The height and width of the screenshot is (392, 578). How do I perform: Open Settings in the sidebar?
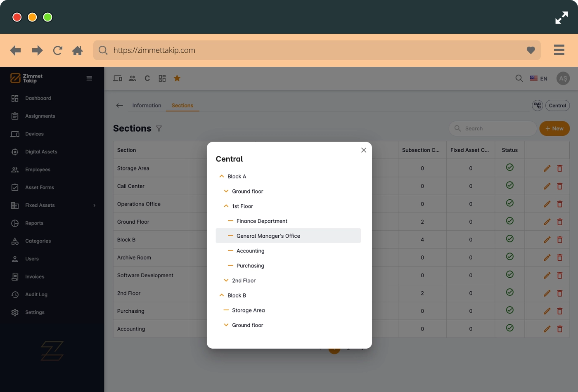(x=35, y=312)
